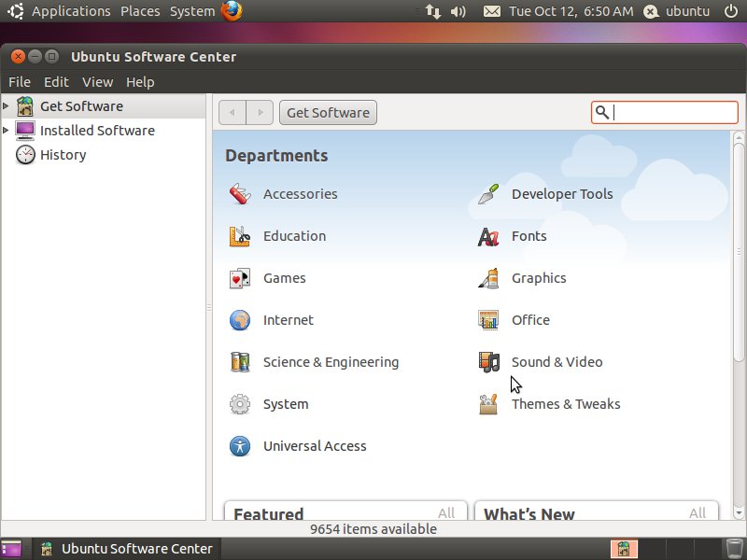Open the Edit menu

(56, 82)
